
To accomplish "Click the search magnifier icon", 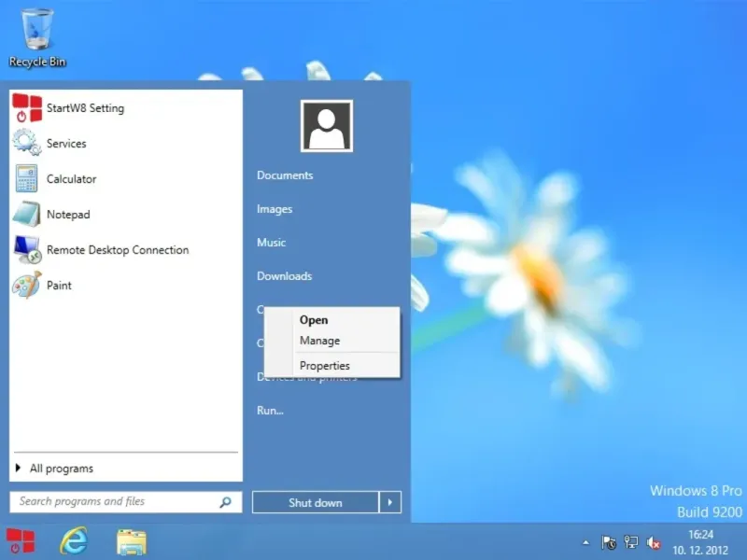I will [225, 502].
